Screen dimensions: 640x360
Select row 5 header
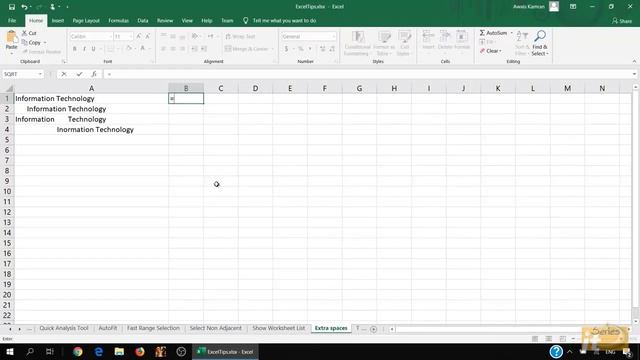tap(7, 140)
